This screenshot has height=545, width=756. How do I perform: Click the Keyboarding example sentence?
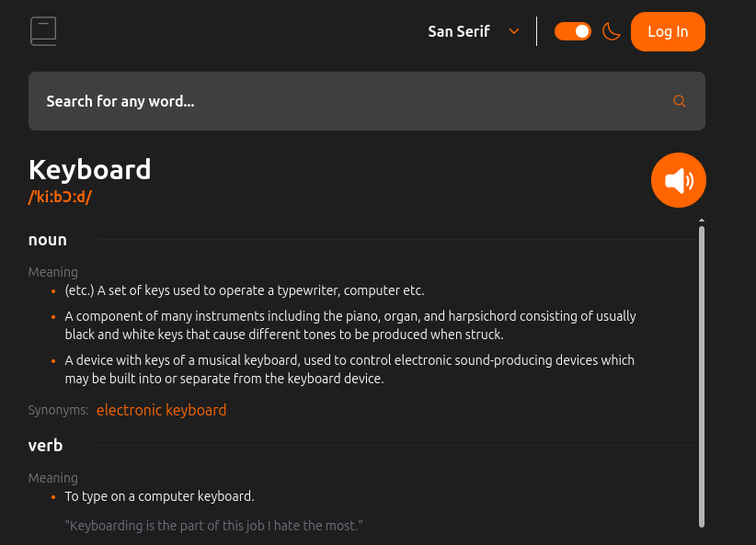(x=213, y=526)
